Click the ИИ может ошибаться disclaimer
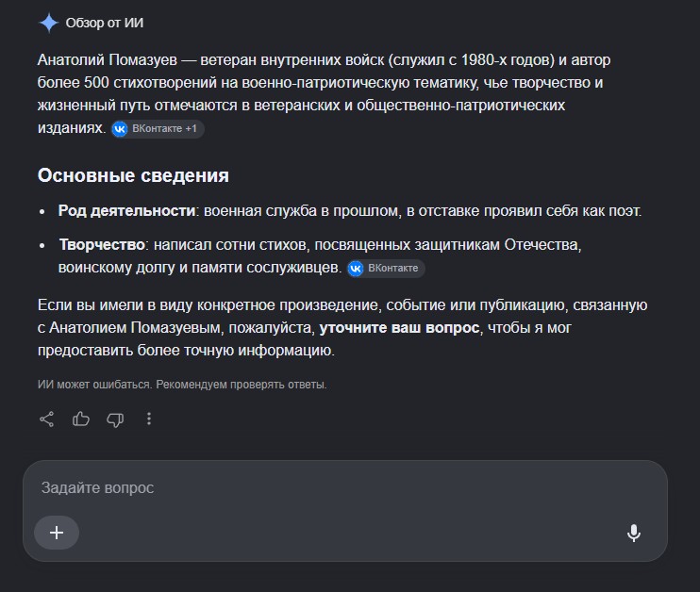Image resolution: width=700 pixels, height=592 pixels. coord(182,385)
